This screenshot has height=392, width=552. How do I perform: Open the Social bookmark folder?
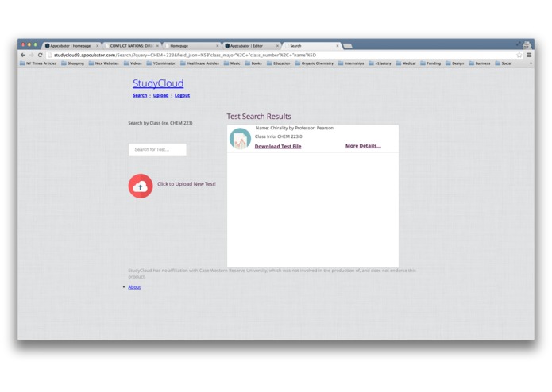pyautogui.click(x=504, y=63)
